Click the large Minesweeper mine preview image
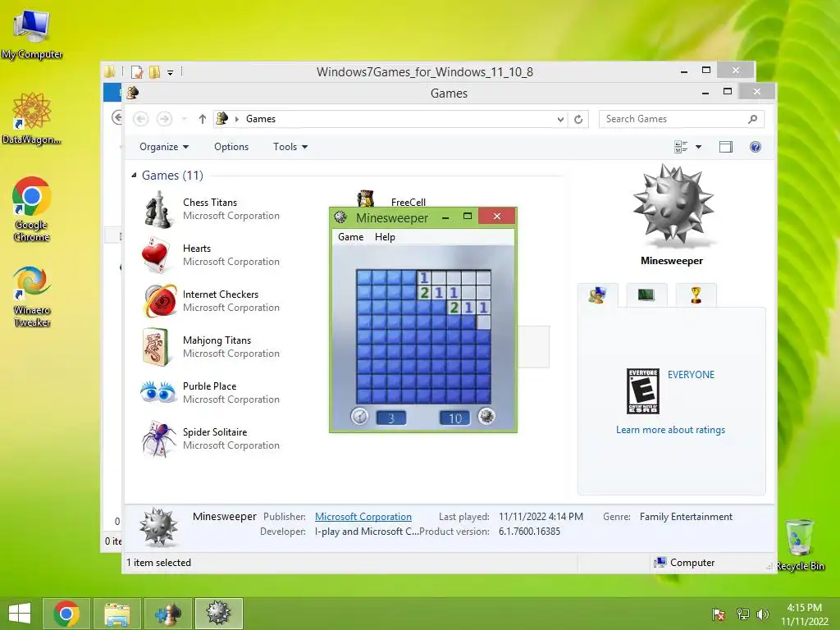 (673, 205)
